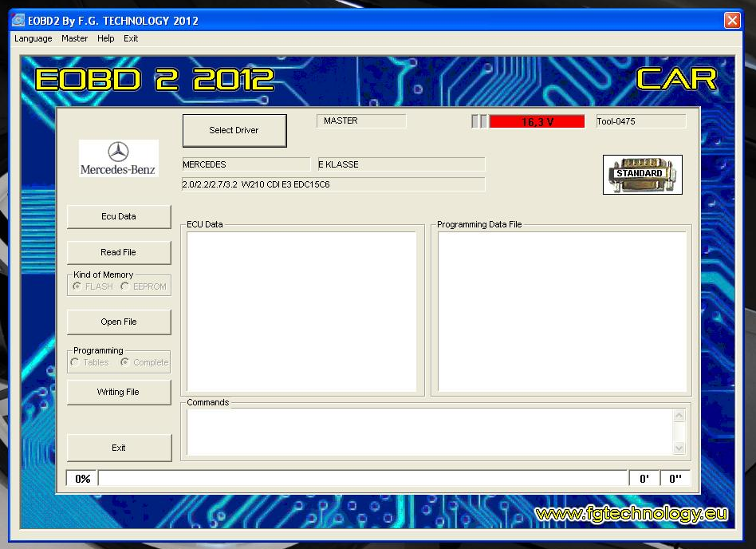Click the red 16.3 V voltage indicator

[537, 122]
